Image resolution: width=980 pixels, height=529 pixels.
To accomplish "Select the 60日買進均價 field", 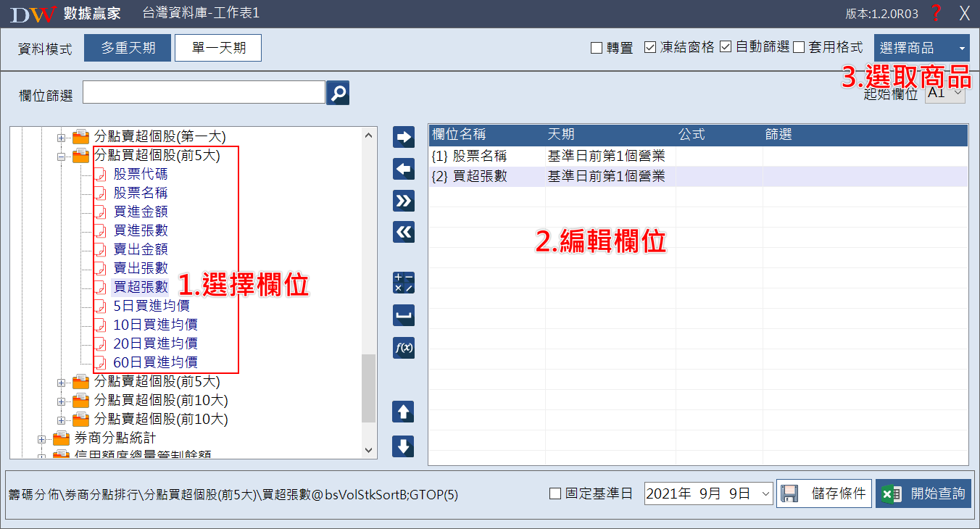I will tap(155, 362).
